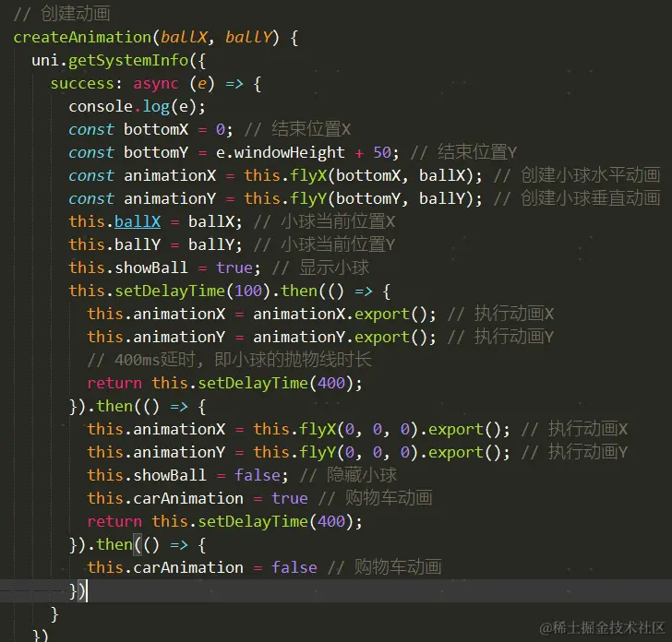
Task: Click the comment '// 创建小球垂直动画'
Action: point(577,198)
